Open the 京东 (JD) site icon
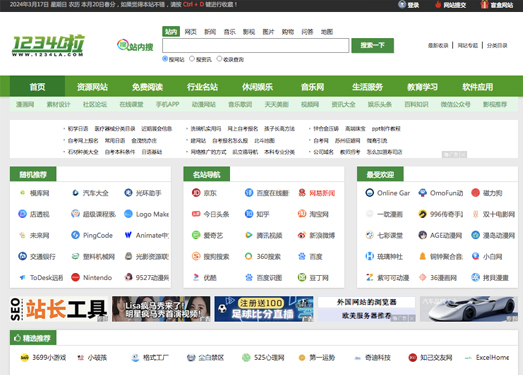Image resolution: width=523 pixels, height=375 pixels. click(196, 193)
